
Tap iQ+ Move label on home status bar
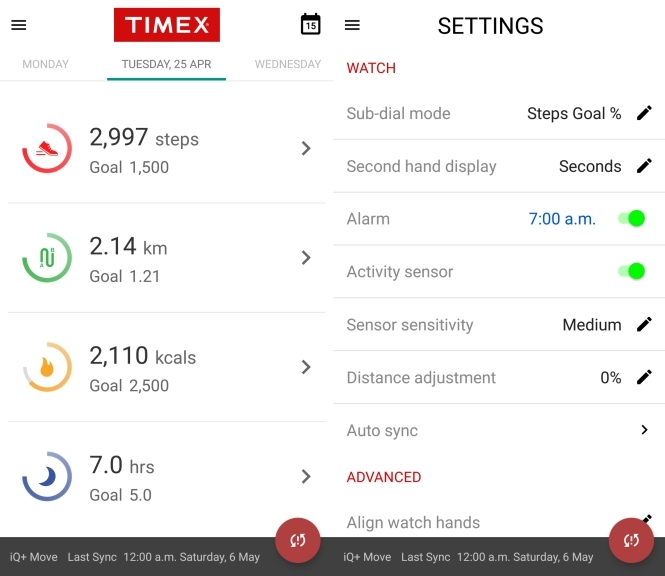pyautogui.click(x=34, y=557)
